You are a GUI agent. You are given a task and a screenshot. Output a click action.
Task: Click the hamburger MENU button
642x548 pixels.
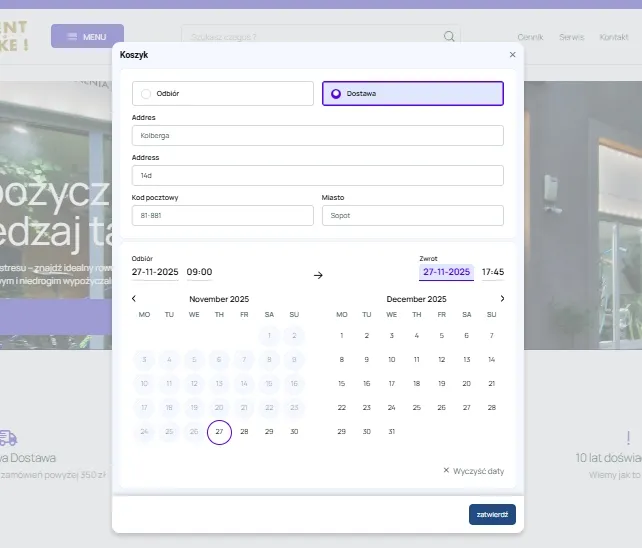point(87,37)
